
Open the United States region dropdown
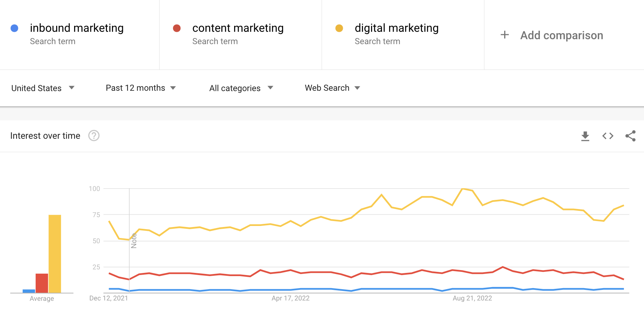pos(43,88)
